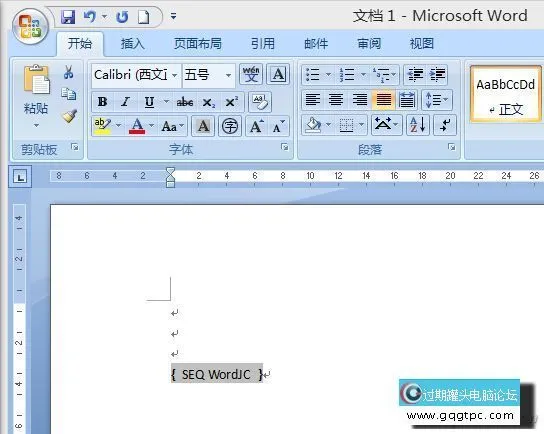Open the 页面布局 tab
Image resolution: width=544 pixels, height=434 pixels.
tap(197, 44)
